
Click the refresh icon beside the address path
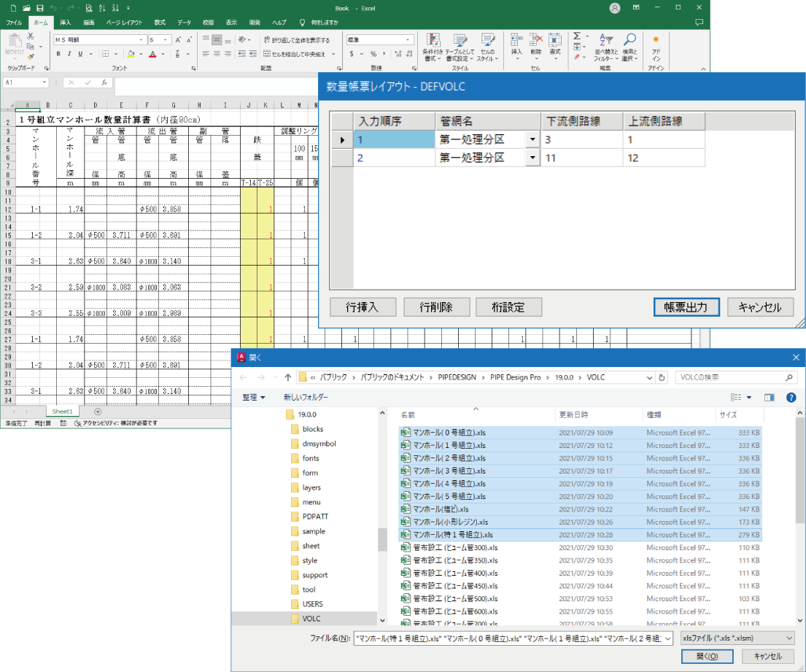point(662,377)
